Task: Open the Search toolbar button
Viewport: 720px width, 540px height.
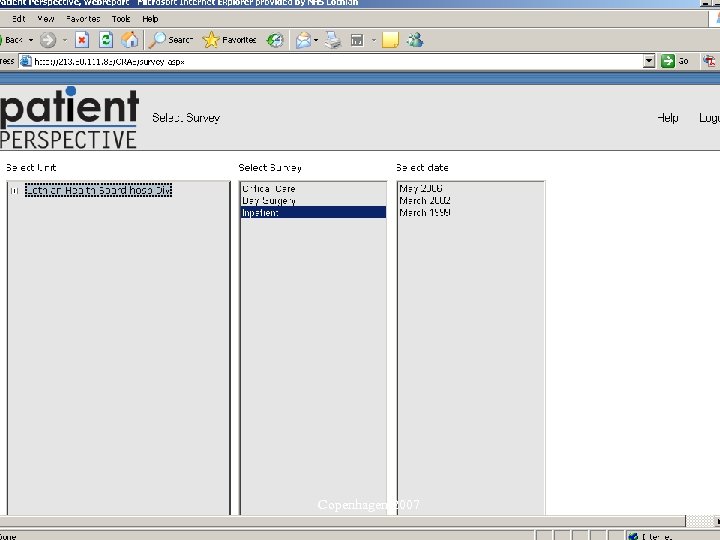Action: point(170,40)
